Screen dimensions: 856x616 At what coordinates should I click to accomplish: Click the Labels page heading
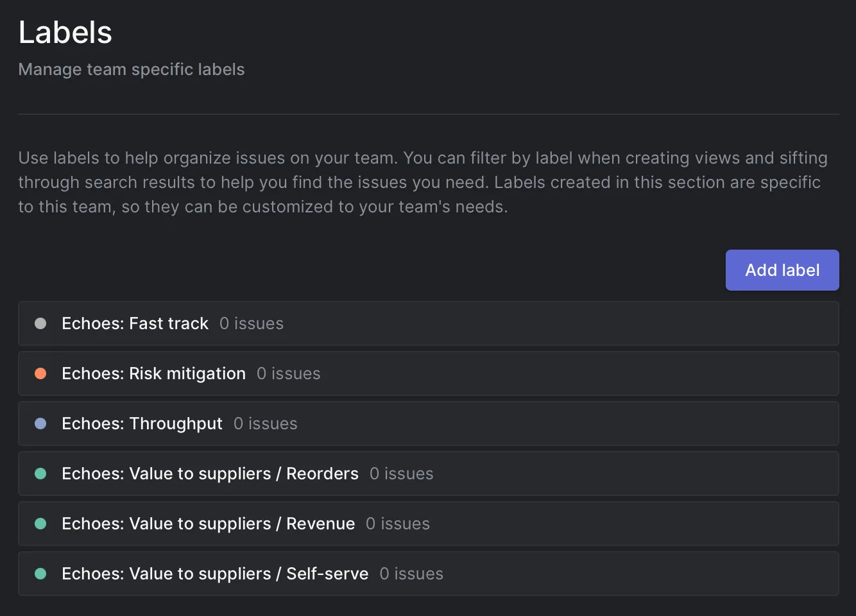coord(65,32)
